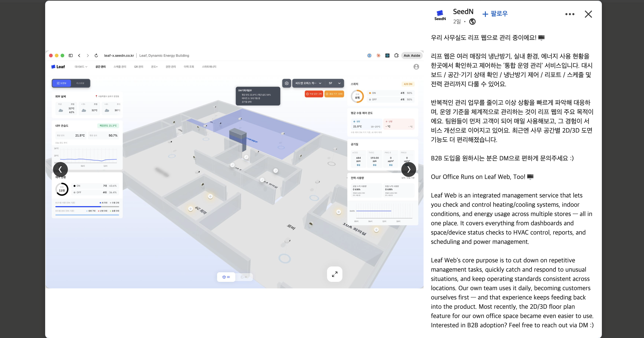644x338 pixels.
Task: Switch to the 리스트뷰 list view
Action: tap(80, 83)
